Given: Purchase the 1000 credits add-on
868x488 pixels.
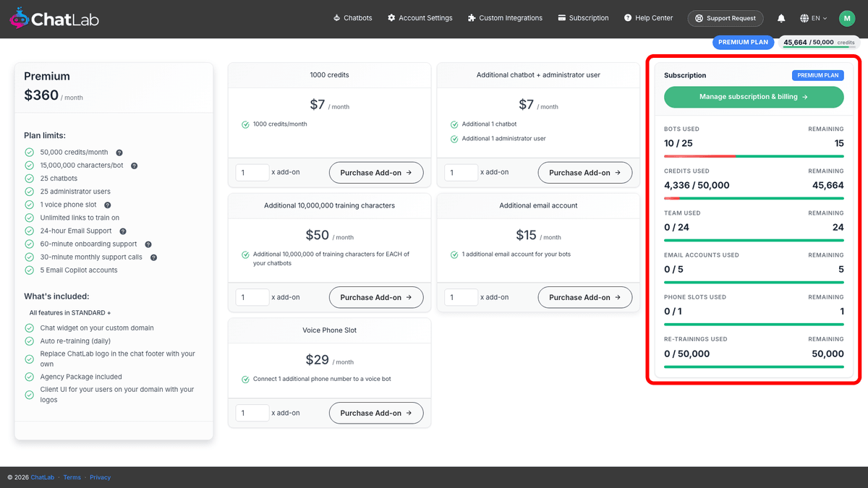Looking at the screenshot, I should 376,173.
